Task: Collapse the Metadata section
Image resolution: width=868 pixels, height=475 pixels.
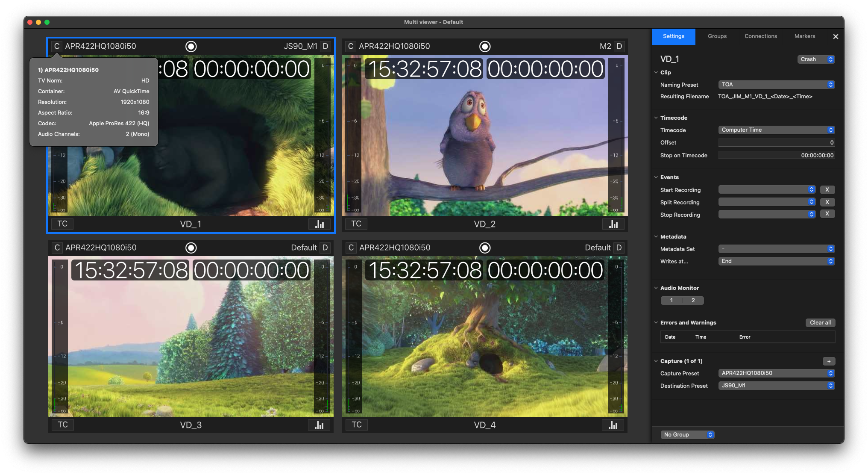Action: click(x=656, y=237)
